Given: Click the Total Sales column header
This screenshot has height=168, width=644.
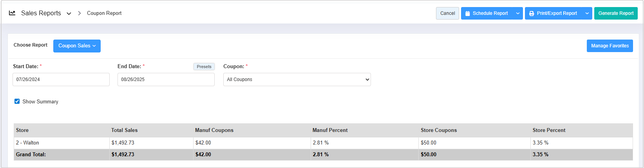Looking at the screenshot, I should (x=125, y=130).
